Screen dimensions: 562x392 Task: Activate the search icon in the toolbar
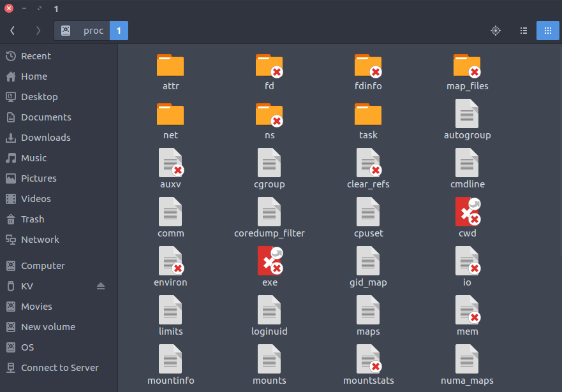[x=496, y=30]
